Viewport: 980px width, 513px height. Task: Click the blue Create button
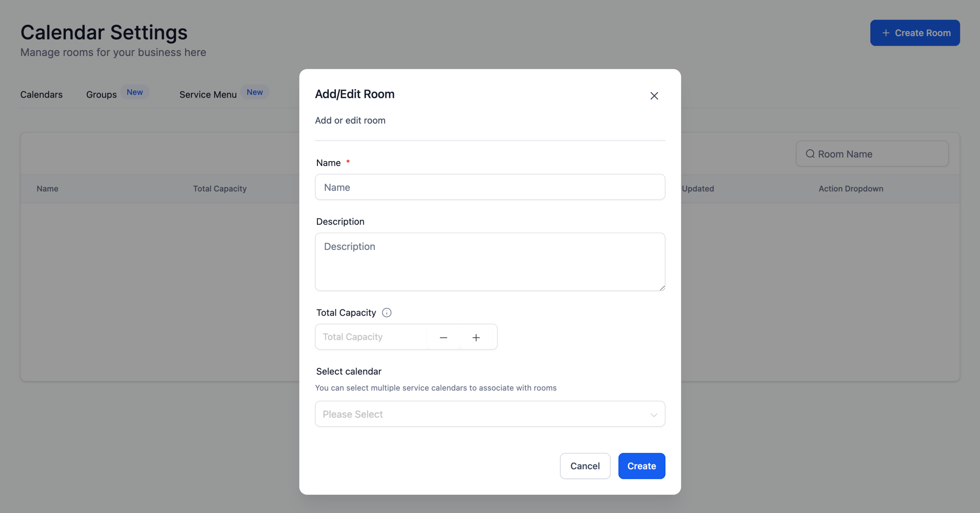[641, 466]
